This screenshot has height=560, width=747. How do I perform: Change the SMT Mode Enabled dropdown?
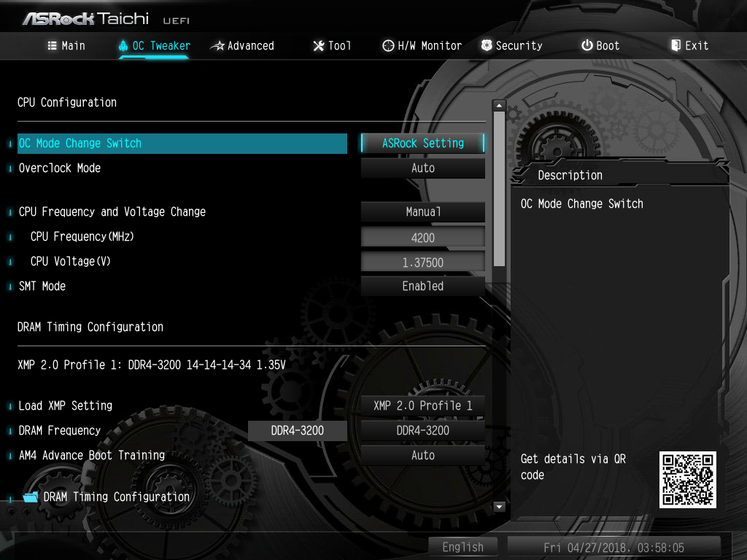[423, 286]
